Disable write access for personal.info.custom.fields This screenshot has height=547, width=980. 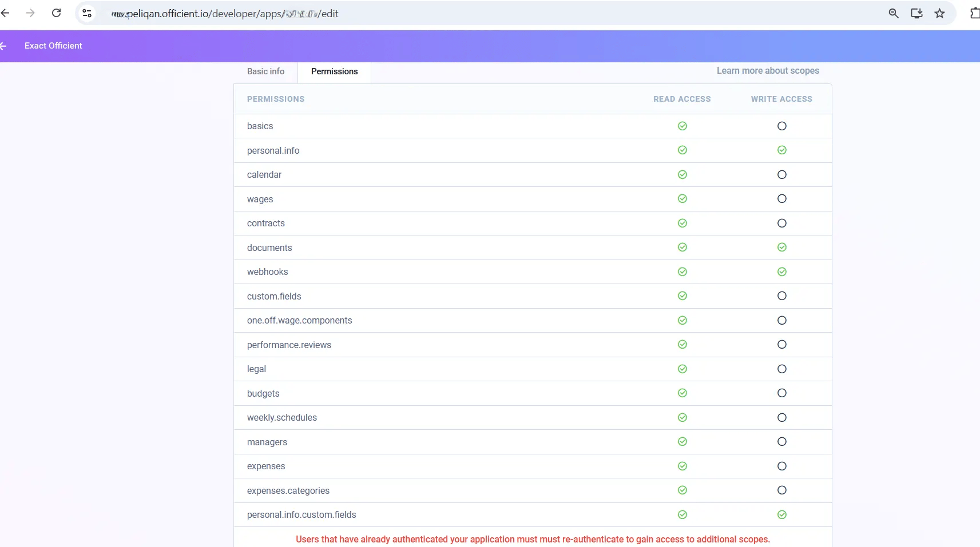pyautogui.click(x=781, y=514)
